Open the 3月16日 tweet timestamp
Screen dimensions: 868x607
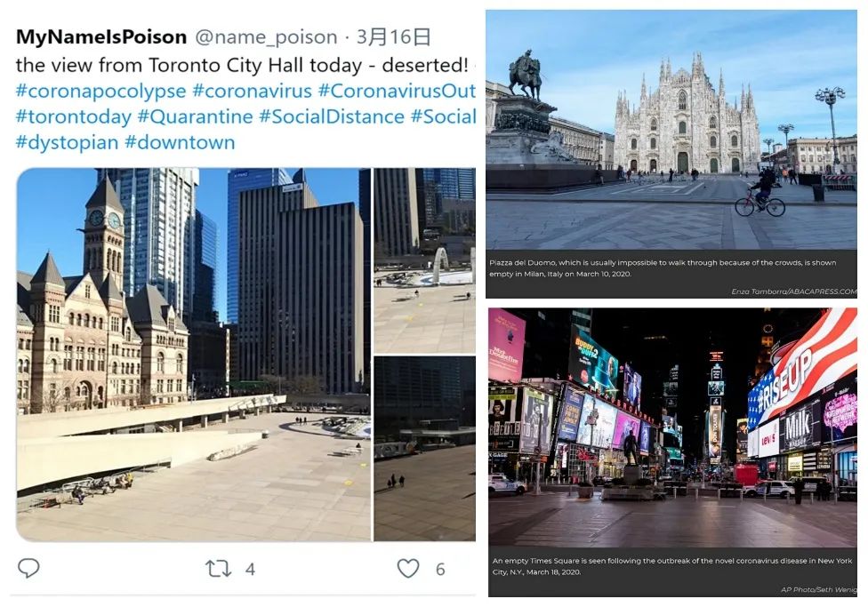coord(394,37)
